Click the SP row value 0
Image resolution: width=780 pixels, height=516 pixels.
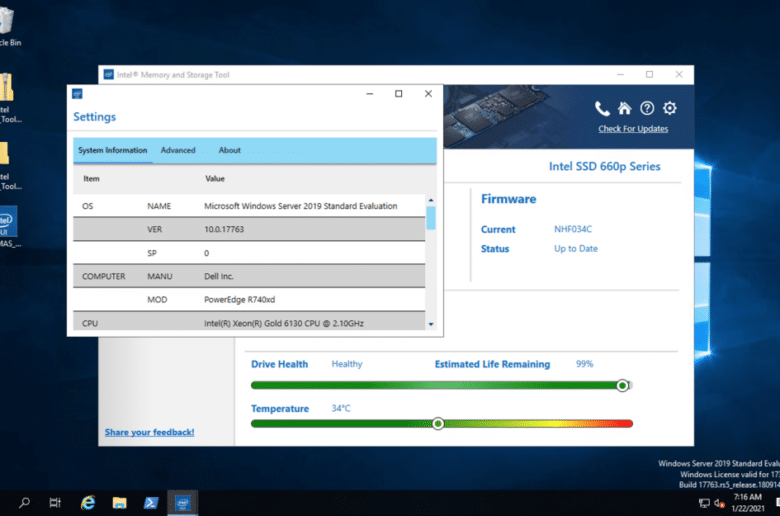206,253
